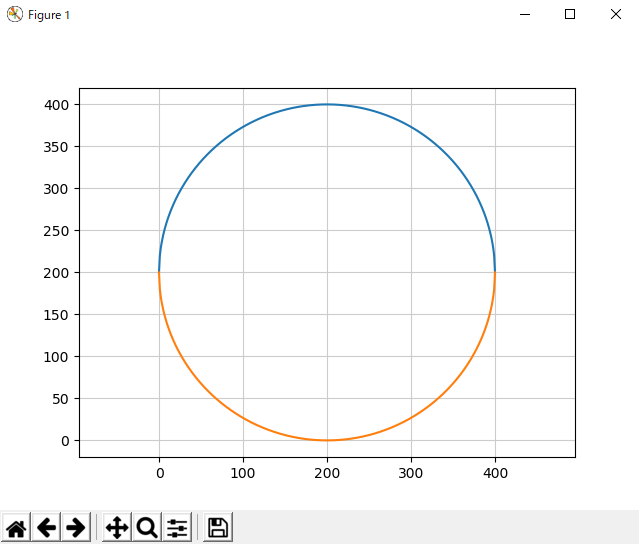
Task: Activate the Pan axes tool
Action: 117,528
